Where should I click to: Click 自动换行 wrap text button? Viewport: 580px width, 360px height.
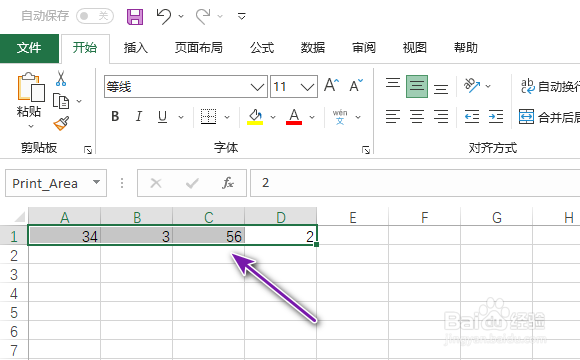pyautogui.click(x=550, y=86)
